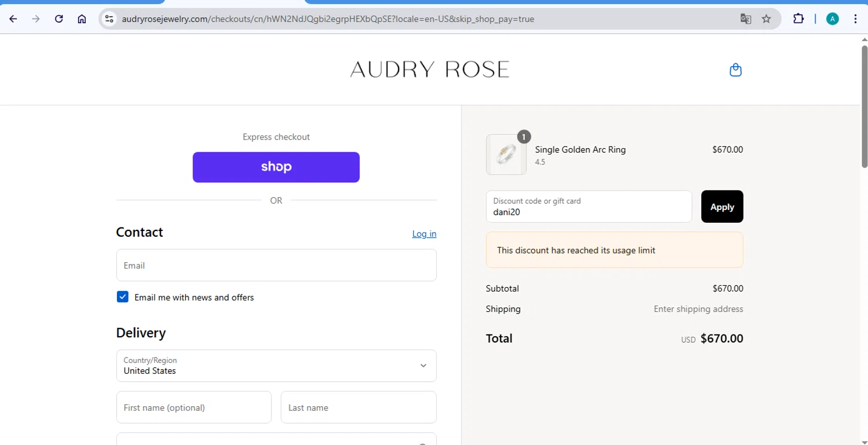Open the shopping bag cart icon
The height and width of the screenshot is (445, 868).
coord(735,70)
